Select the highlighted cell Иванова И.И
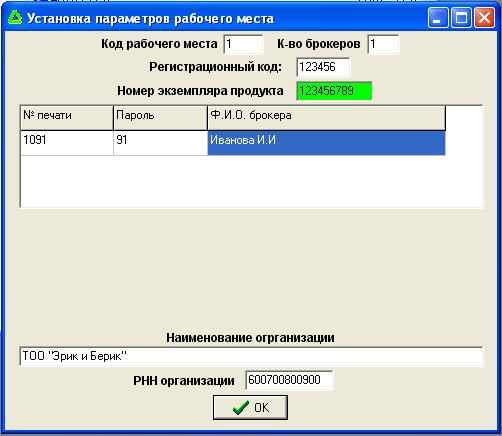Viewport: 502px width, 436px height. pyautogui.click(x=326, y=143)
